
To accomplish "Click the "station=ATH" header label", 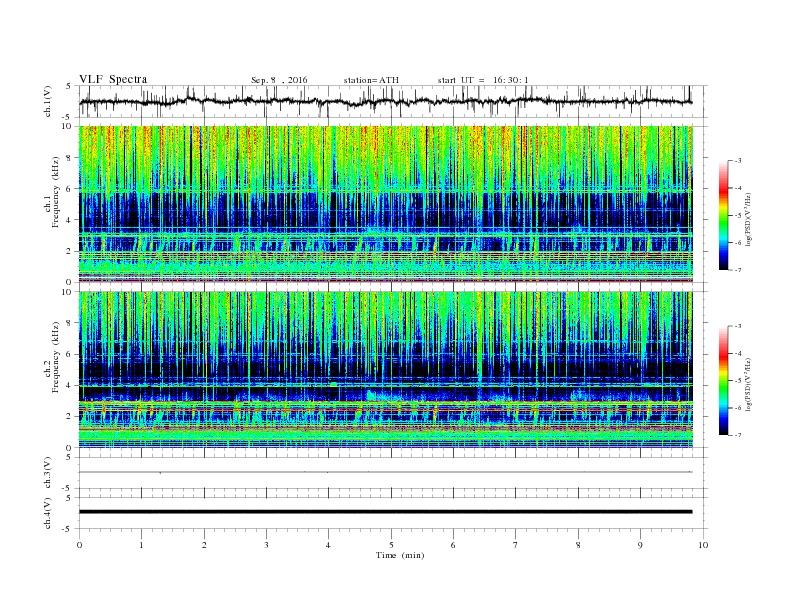I will pos(371,80).
